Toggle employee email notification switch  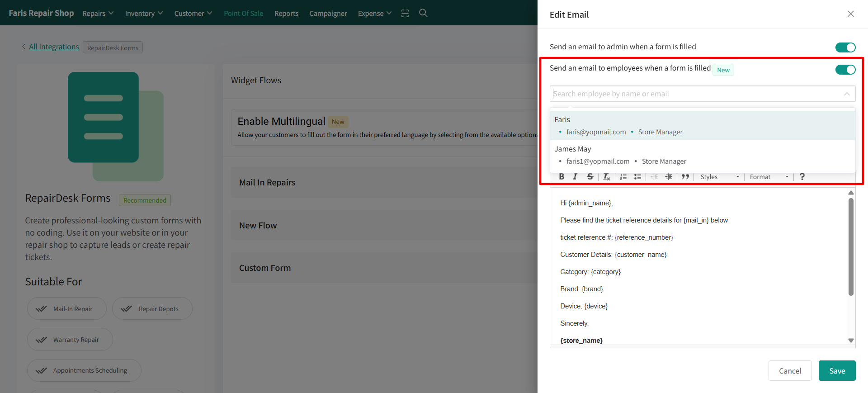click(845, 70)
